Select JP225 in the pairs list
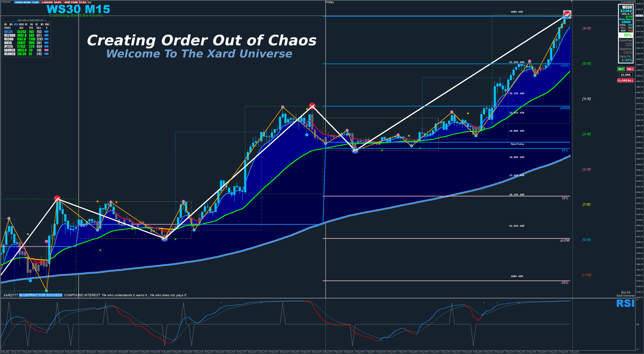Screen dimensions: 644x354 8,47
